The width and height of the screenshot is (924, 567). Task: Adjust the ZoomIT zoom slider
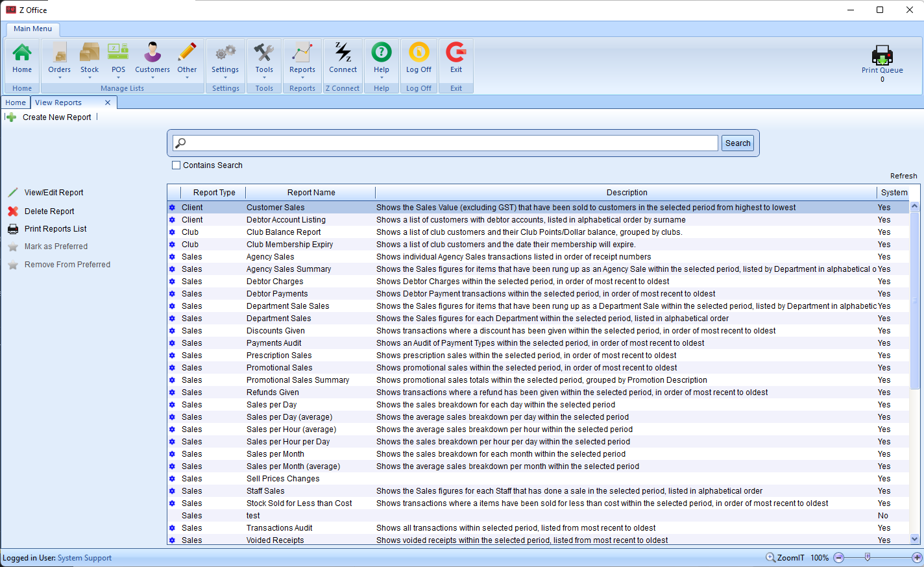click(868, 557)
